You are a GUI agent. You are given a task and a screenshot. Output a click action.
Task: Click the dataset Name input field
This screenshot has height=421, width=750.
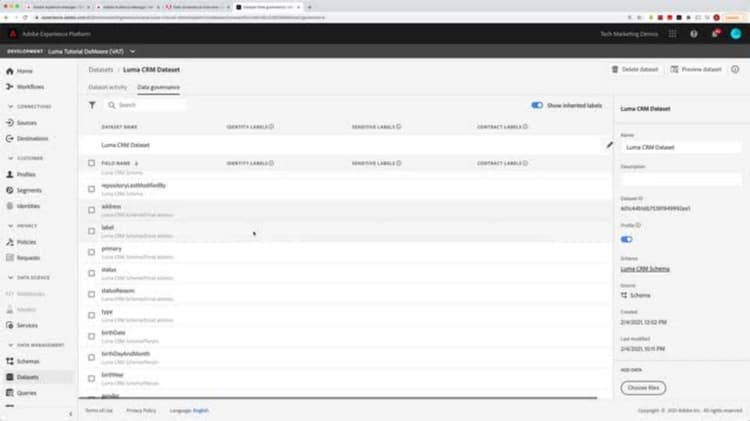[681, 147]
